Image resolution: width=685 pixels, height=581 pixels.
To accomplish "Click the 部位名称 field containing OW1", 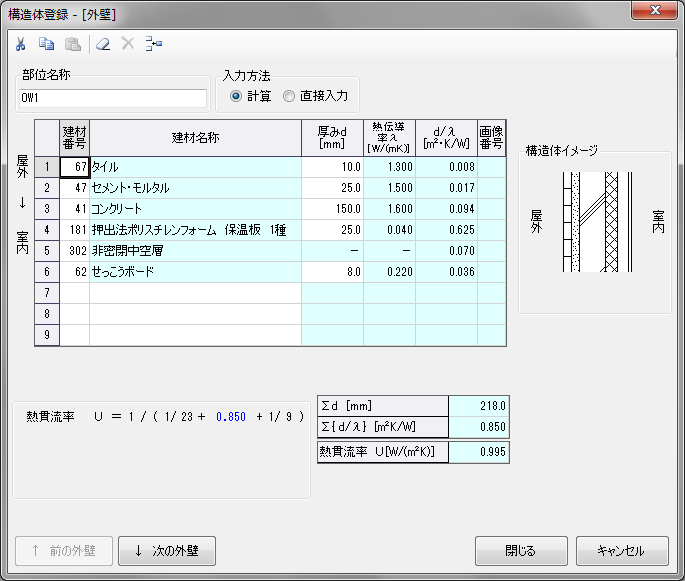I will (112, 98).
